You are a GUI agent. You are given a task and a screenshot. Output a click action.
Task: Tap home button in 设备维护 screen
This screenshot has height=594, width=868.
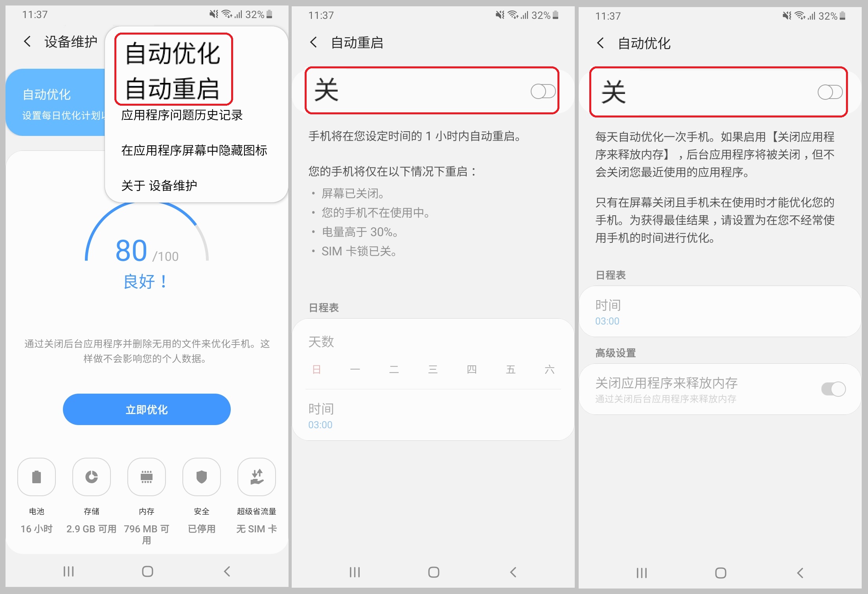pos(147,571)
